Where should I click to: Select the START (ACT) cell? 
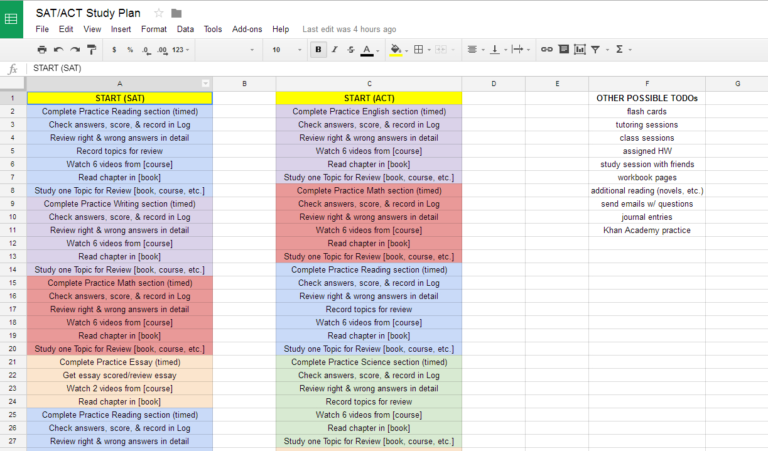pyautogui.click(x=369, y=98)
